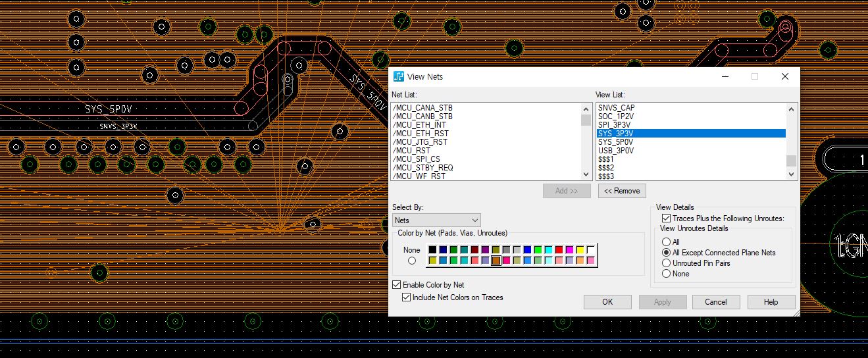The height and width of the screenshot is (358, 868).
Task: Click the Remove button
Action: [x=622, y=191]
